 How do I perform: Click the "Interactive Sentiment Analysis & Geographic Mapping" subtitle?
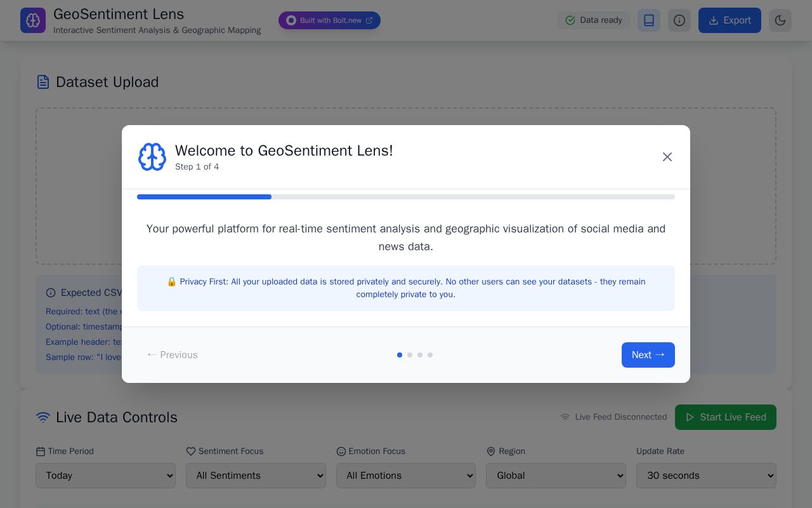pyautogui.click(x=157, y=30)
